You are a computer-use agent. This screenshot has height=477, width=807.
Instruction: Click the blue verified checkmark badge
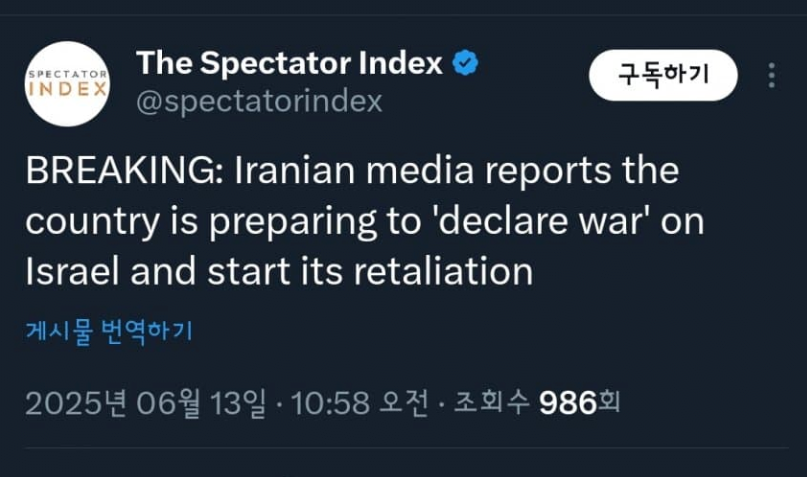(x=466, y=64)
